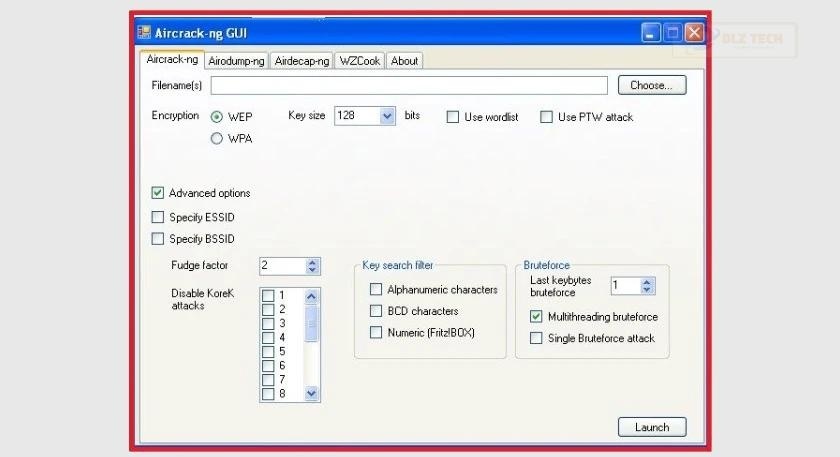Check KoreK attack 2 checkbox
840x457 pixels.
[x=268, y=310]
